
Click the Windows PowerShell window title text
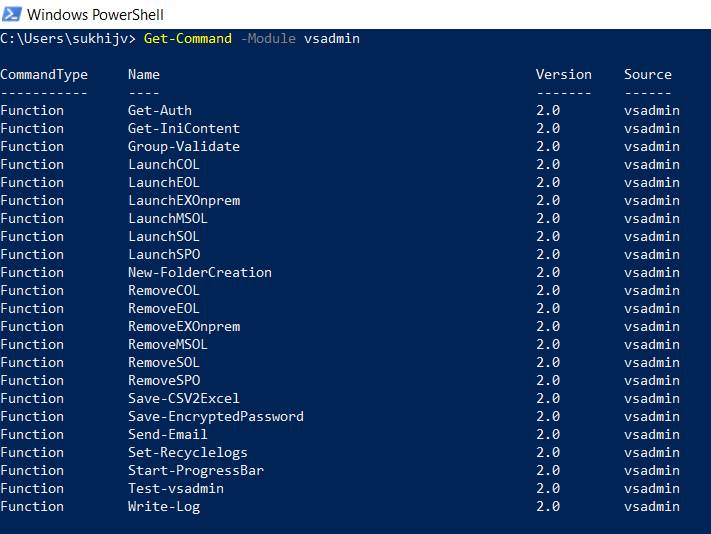pos(95,15)
